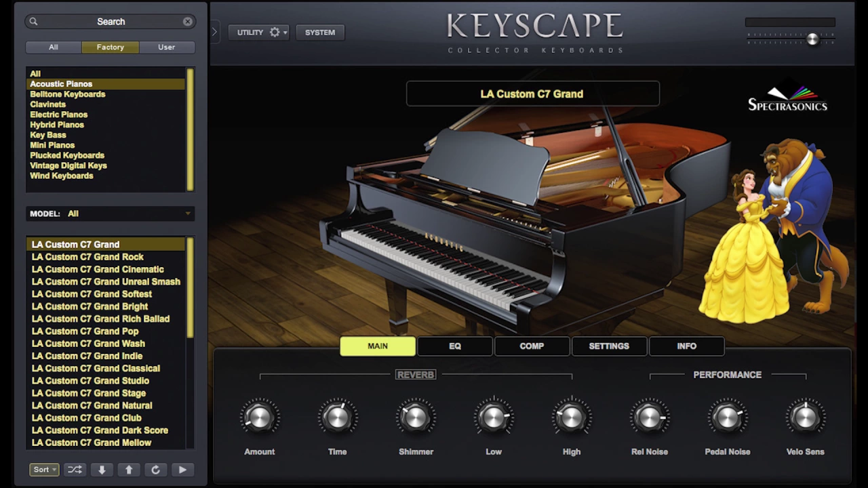The height and width of the screenshot is (488, 868).
Task: Load LA Custom C7 Grand Rich Ballad
Action: click(x=105, y=319)
